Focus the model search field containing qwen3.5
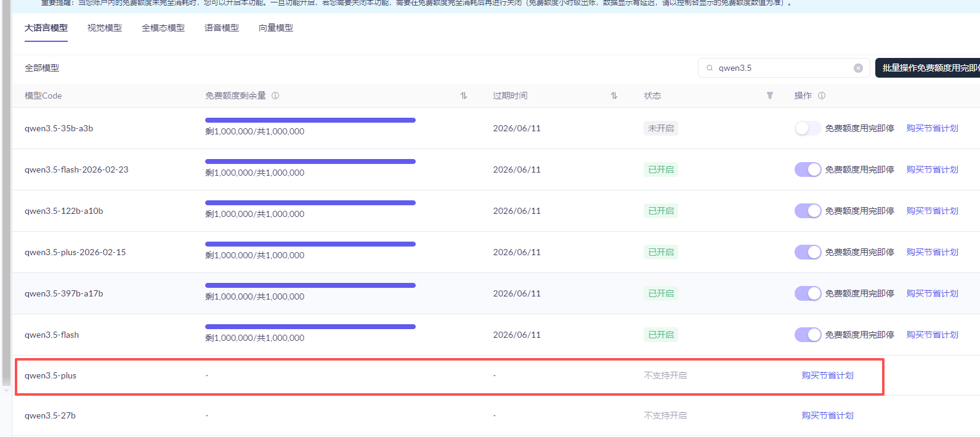Screen dimensions: 980x437 [x=784, y=68]
